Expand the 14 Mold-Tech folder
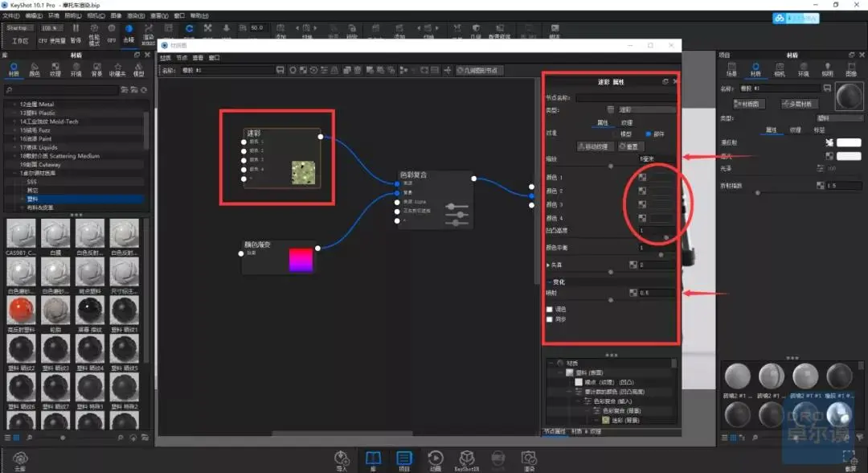The width and height of the screenshot is (868, 473). [15, 121]
